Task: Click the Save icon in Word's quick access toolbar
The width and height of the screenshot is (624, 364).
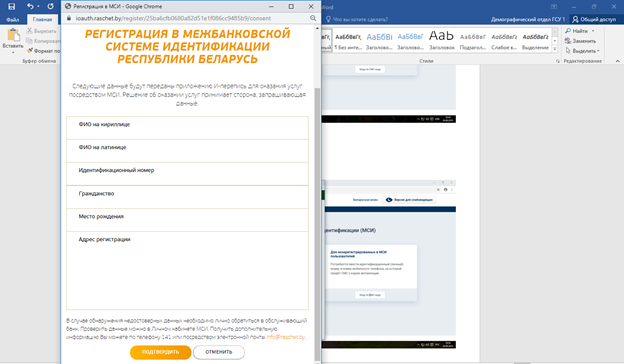Action: tap(12, 6)
